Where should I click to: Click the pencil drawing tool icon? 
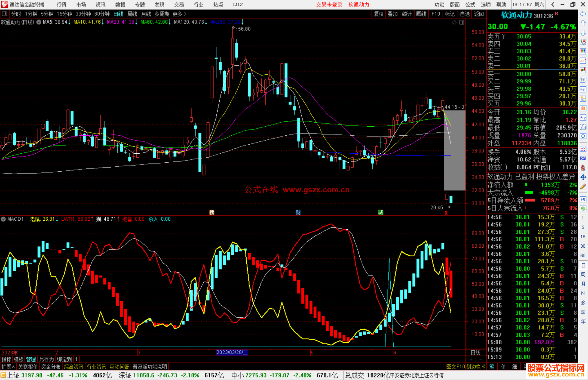coord(583,187)
